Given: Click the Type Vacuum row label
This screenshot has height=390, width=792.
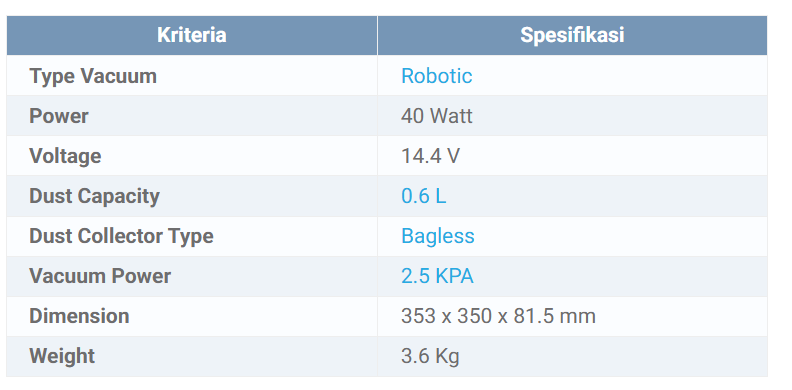Looking at the screenshot, I should point(93,76).
